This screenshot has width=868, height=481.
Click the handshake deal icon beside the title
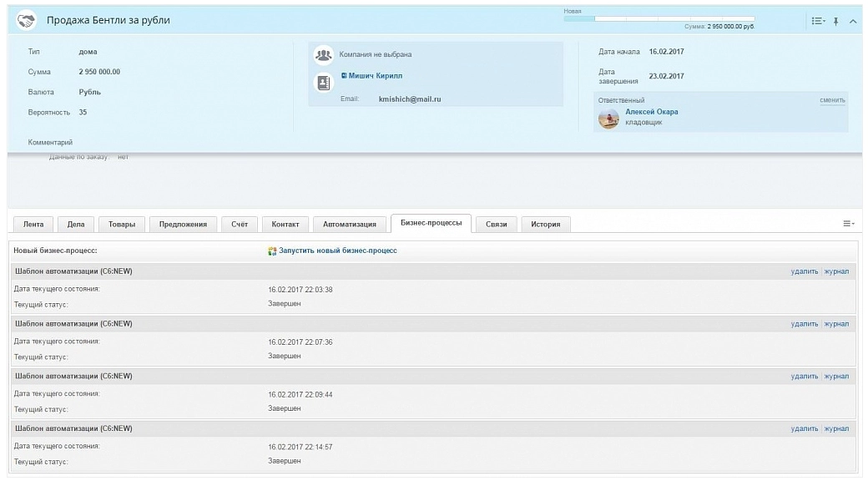click(x=28, y=20)
